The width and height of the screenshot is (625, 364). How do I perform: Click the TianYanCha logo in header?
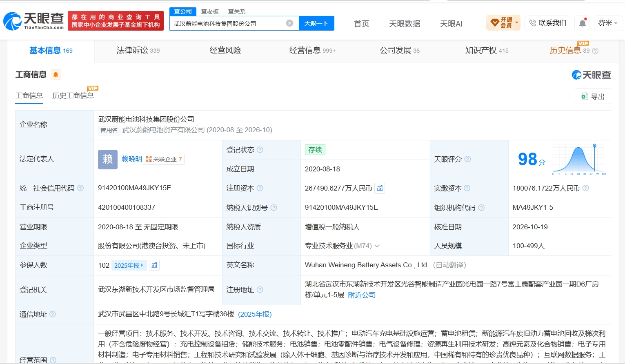coord(34,21)
